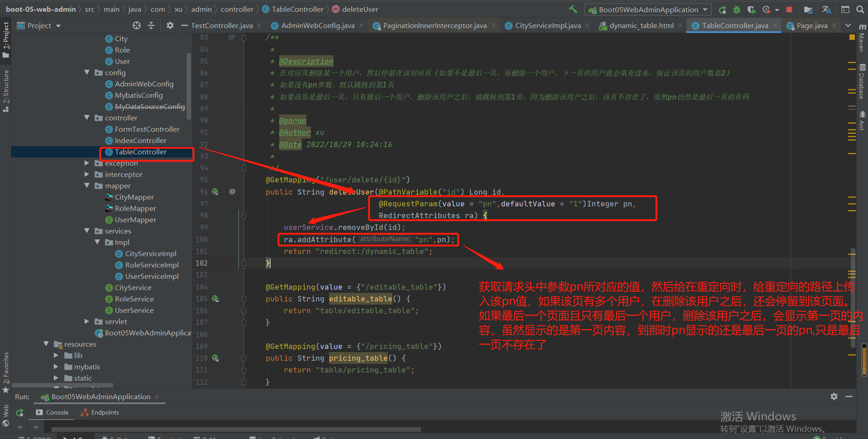
Task: Open the Endpoints tab in Run panel
Action: click(100, 412)
